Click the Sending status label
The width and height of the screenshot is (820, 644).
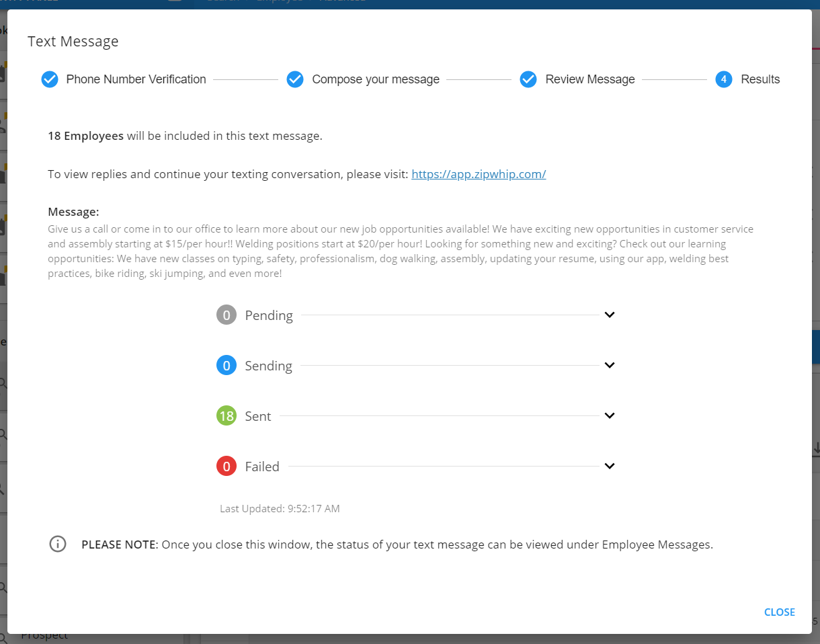268,366
